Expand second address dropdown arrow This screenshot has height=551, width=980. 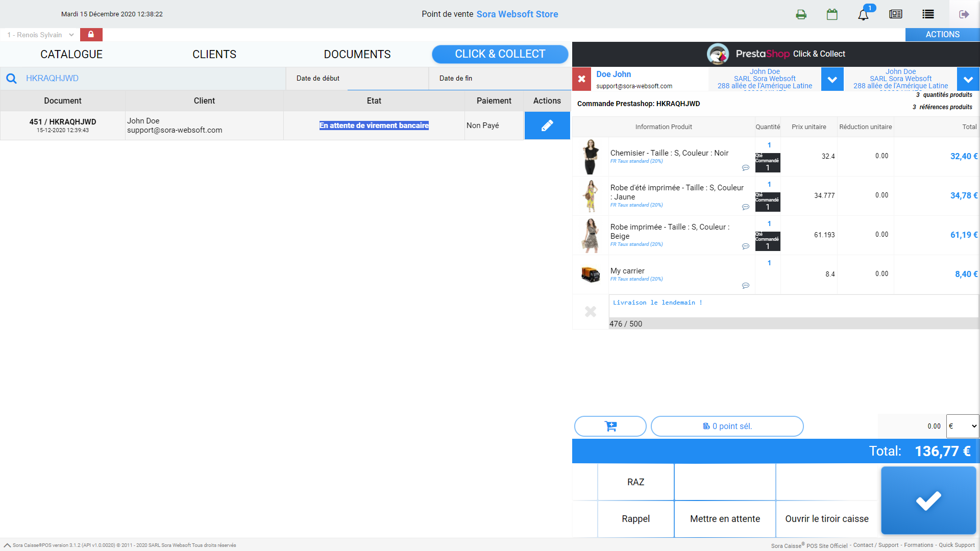968,80
